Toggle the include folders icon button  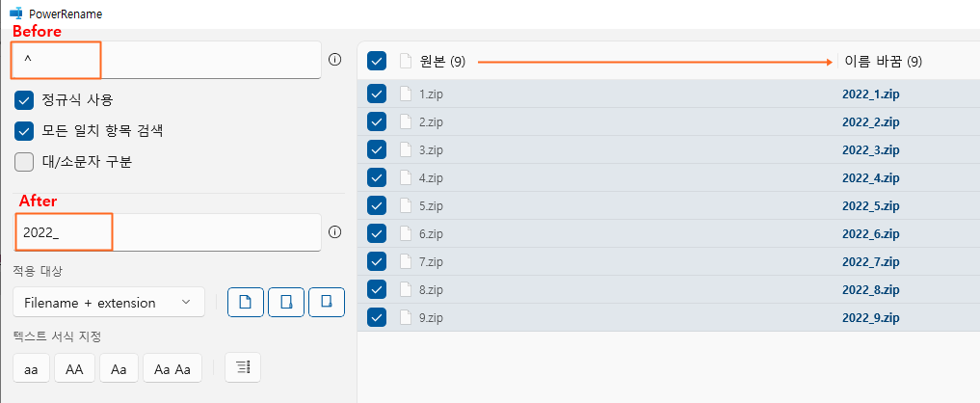[286, 303]
